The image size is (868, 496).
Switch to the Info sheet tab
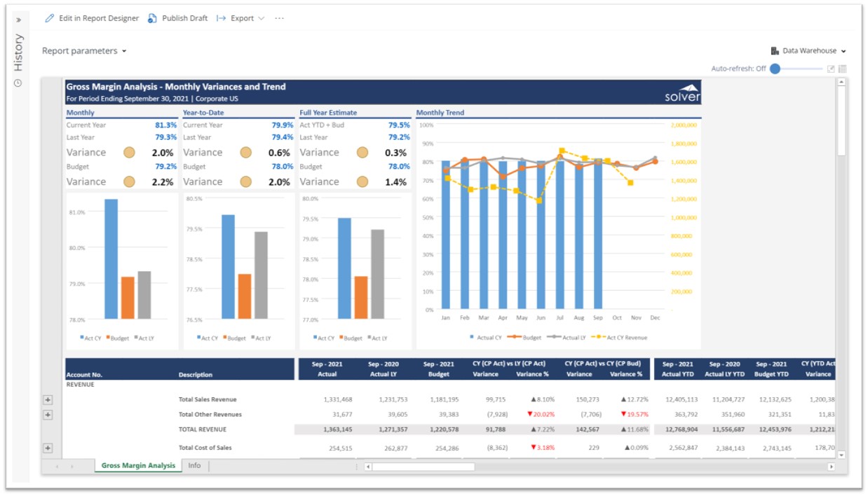click(194, 465)
